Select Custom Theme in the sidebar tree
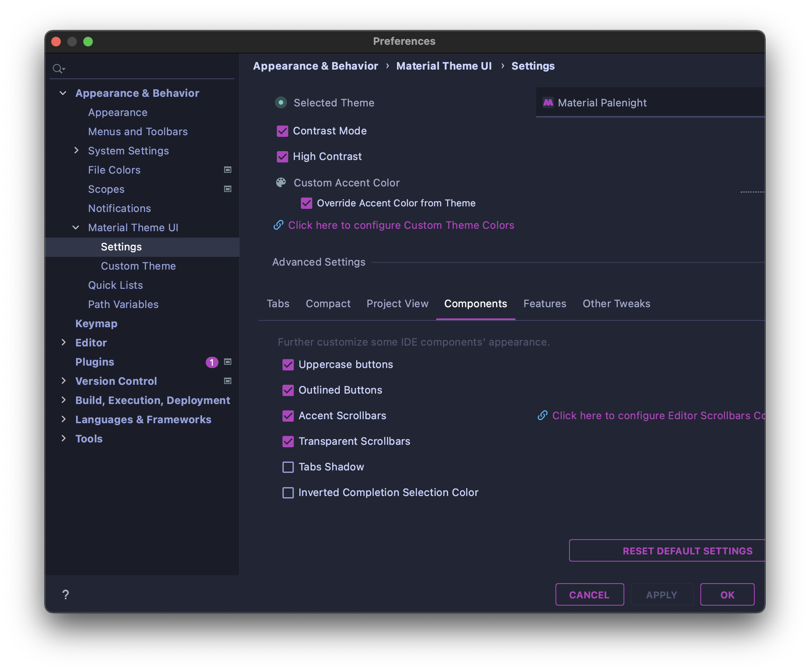The width and height of the screenshot is (810, 672). [138, 266]
